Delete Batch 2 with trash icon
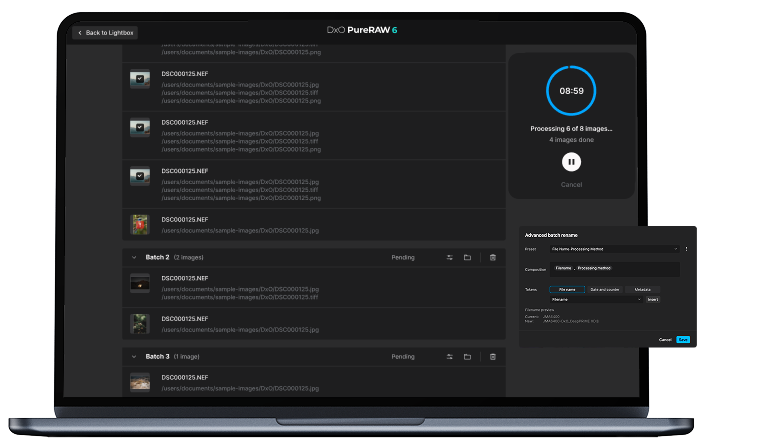This screenshot has height=438, width=773. pos(492,257)
